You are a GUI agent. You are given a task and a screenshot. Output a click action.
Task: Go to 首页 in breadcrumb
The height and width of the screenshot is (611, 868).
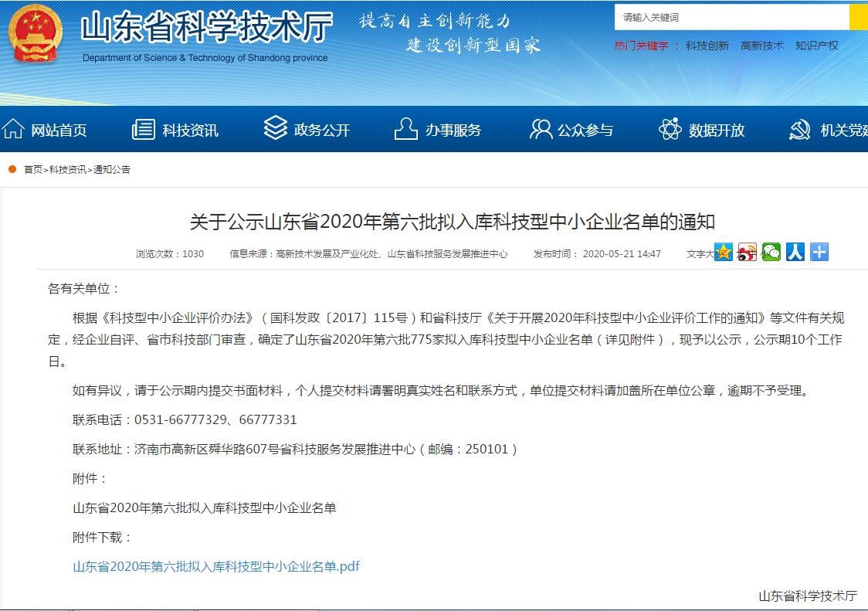(x=33, y=169)
